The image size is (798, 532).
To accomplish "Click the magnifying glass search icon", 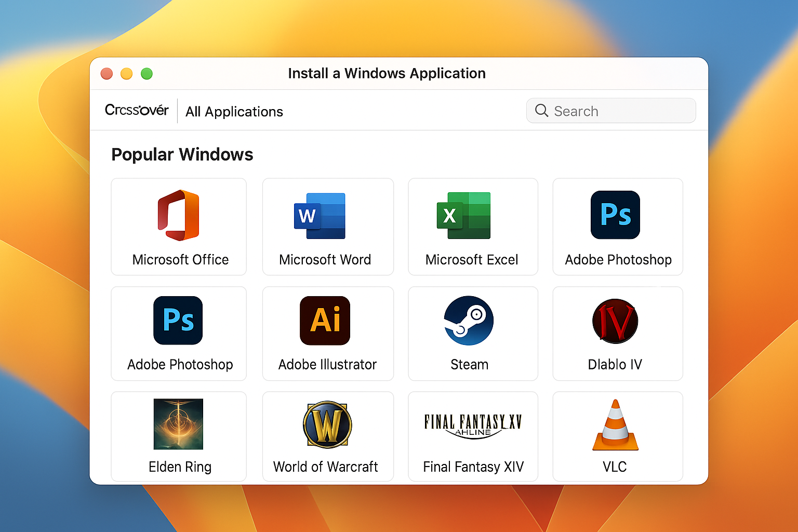I will pyautogui.click(x=541, y=111).
